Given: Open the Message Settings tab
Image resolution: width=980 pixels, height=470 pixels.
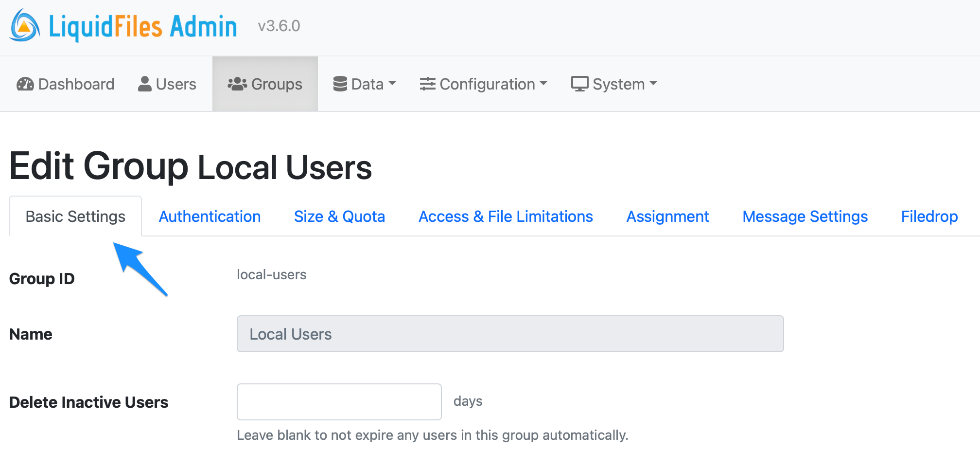Looking at the screenshot, I should pos(805,216).
